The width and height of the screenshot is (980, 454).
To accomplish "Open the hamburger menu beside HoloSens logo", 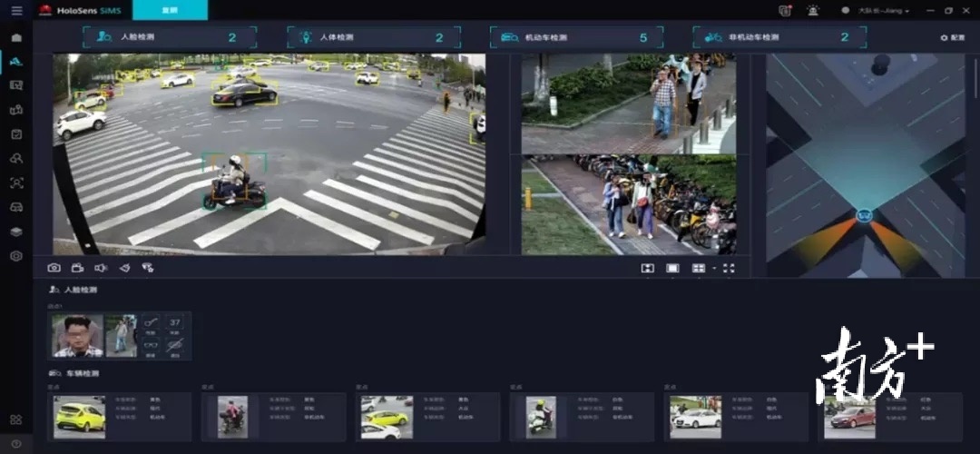I will [x=16, y=10].
